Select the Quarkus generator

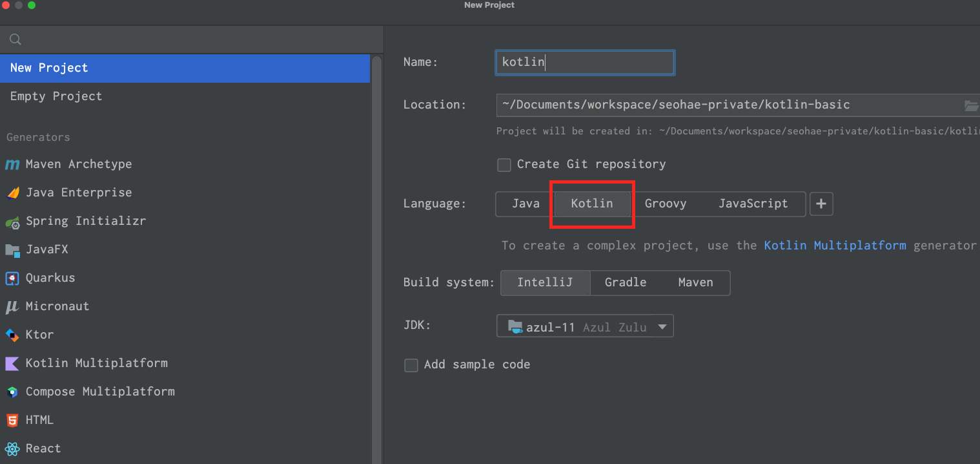[x=185, y=278]
